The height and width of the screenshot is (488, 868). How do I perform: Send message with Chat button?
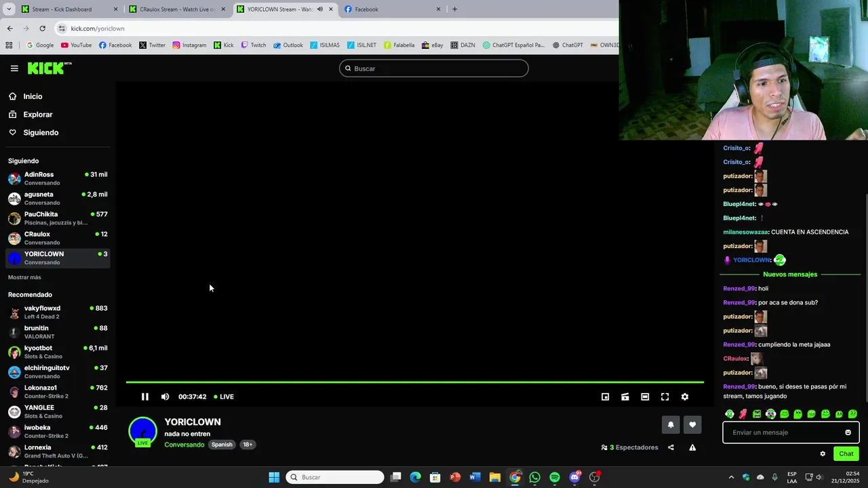click(x=846, y=453)
